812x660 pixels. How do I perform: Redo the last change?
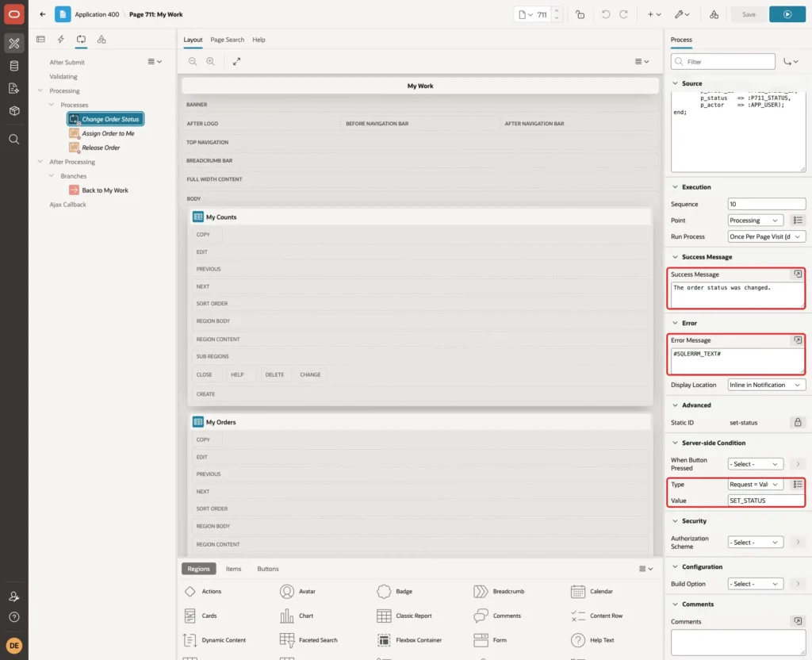[x=623, y=14]
